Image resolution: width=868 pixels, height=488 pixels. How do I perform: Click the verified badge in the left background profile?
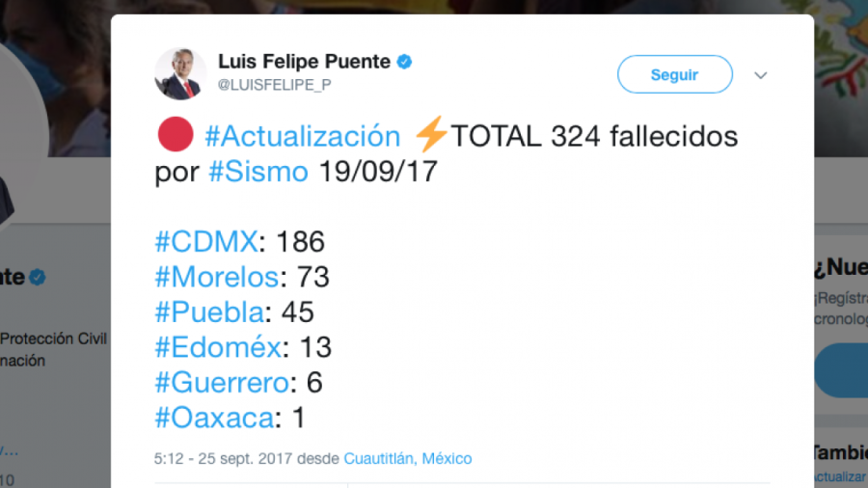pos(38,278)
